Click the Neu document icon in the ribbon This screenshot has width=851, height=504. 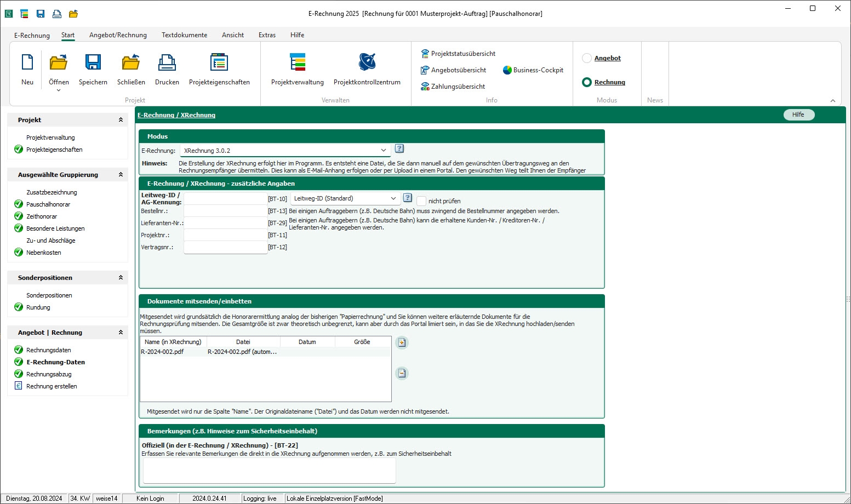pyautogui.click(x=27, y=62)
